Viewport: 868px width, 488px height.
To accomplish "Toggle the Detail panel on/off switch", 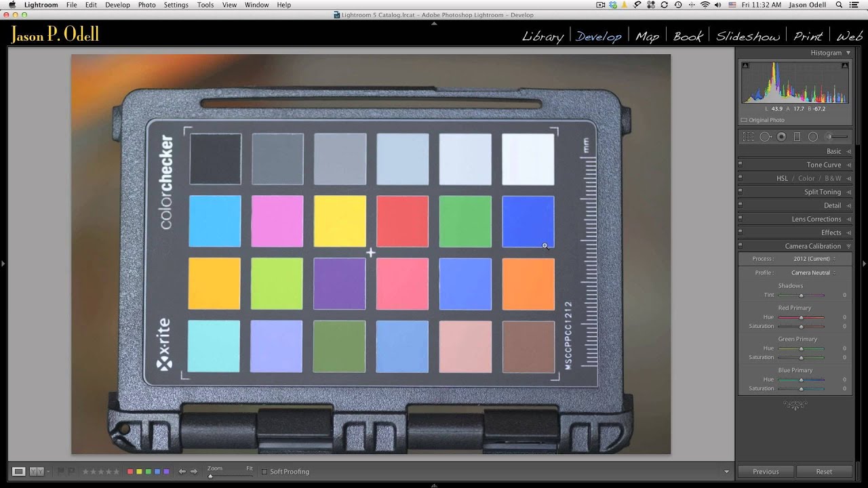I will coord(740,205).
